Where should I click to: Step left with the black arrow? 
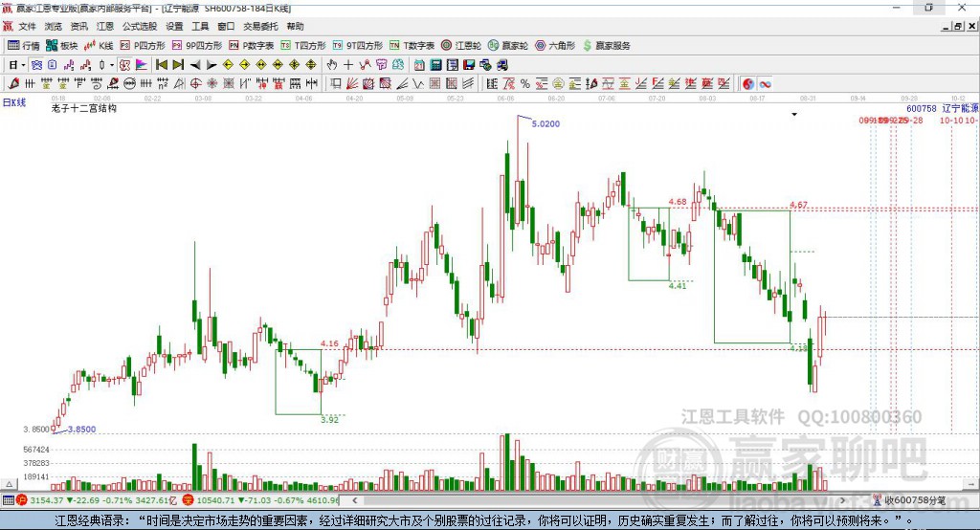[195, 65]
